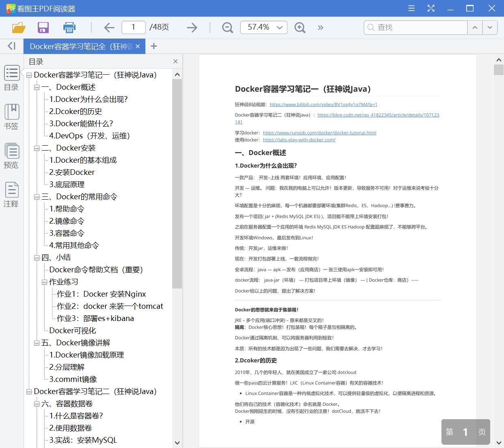The width and height of the screenshot is (504, 448).
Task: Open the labs.play-with-docker.com link
Action: (x=299, y=140)
